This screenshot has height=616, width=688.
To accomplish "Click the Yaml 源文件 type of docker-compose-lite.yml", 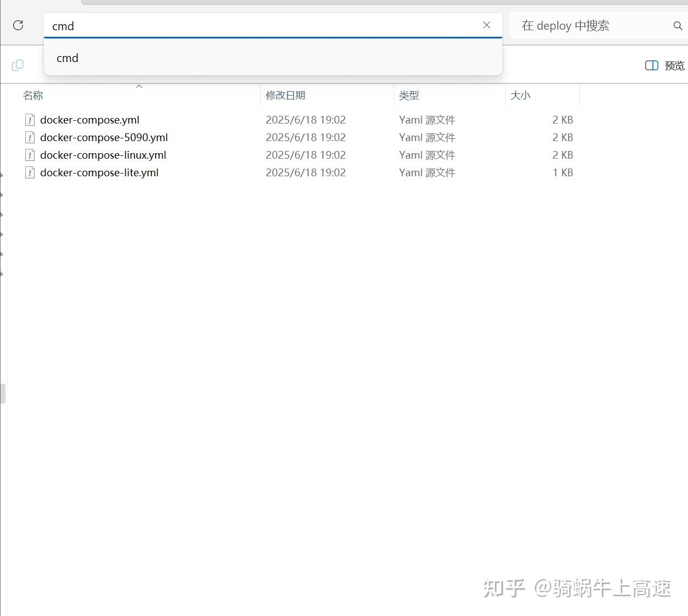I will pos(427,173).
